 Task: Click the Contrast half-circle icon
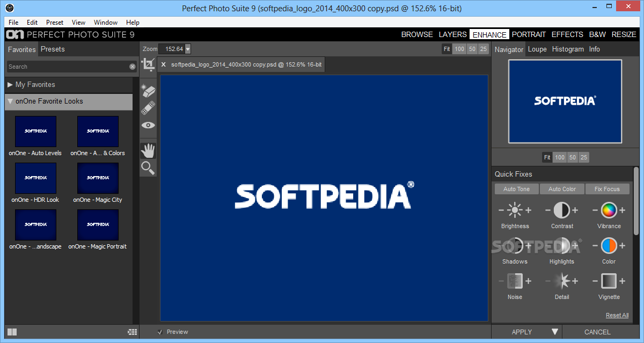click(562, 210)
